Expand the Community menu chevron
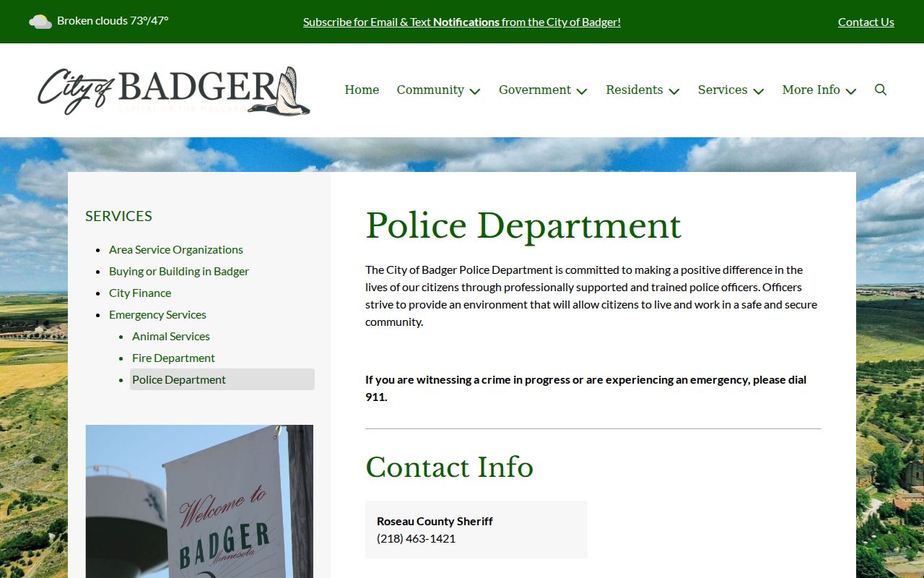 pyautogui.click(x=475, y=91)
